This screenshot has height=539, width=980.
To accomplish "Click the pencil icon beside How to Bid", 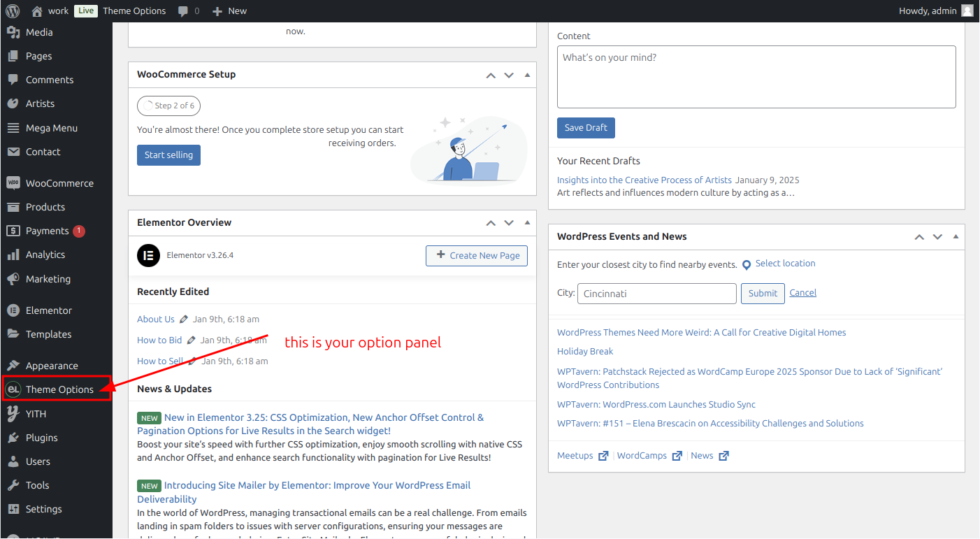I will pos(191,340).
